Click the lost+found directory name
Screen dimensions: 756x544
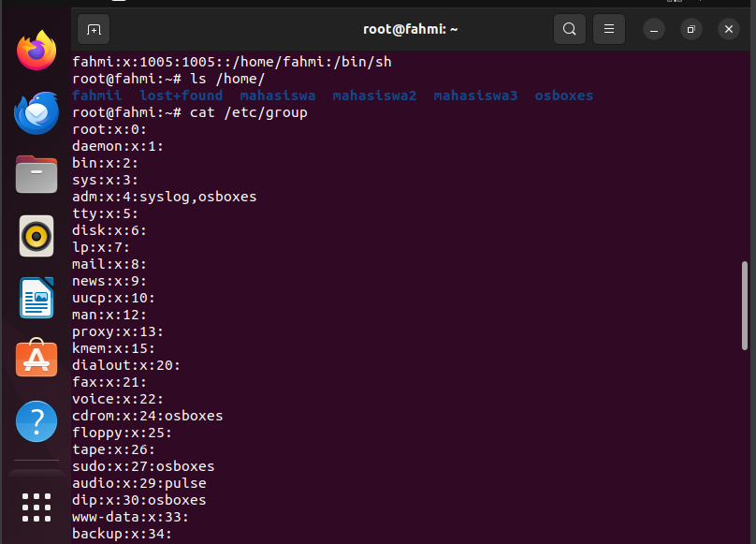tap(182, 96)
